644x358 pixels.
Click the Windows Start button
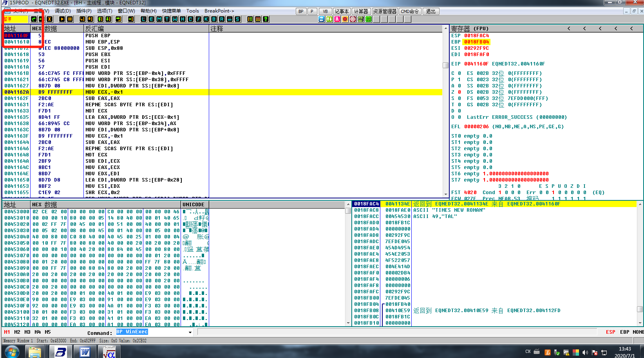click(11, 352)
